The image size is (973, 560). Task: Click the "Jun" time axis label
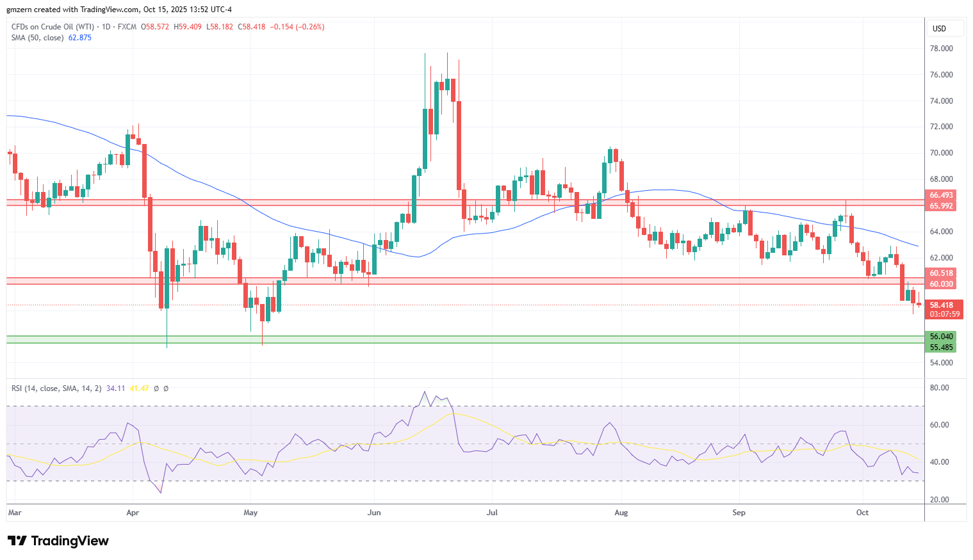pos(374,513)
